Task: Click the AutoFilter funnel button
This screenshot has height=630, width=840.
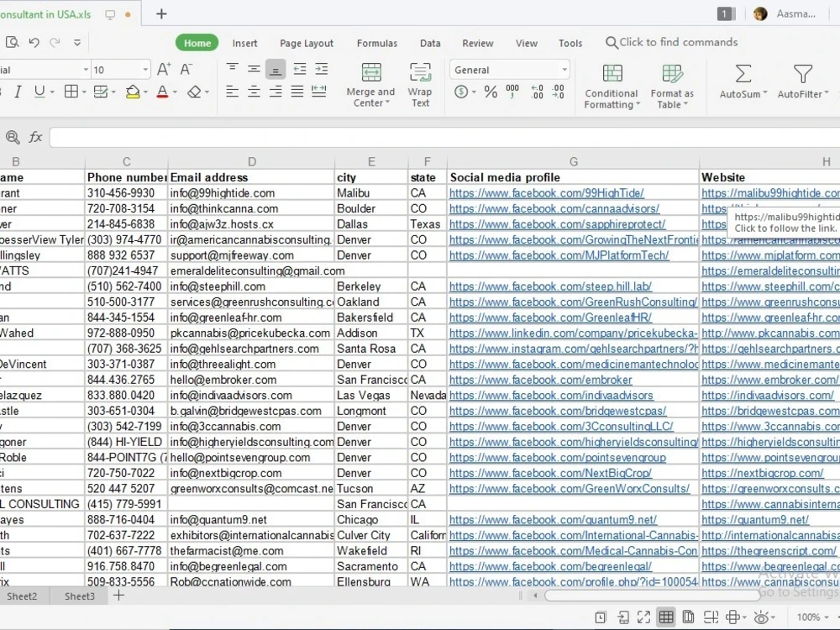Action: [802, 81]
